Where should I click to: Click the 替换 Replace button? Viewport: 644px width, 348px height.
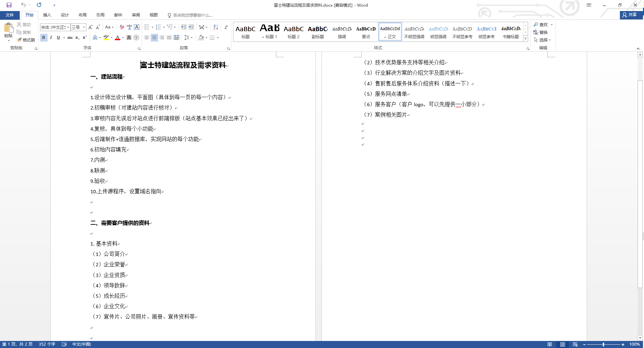coord(541,32)
